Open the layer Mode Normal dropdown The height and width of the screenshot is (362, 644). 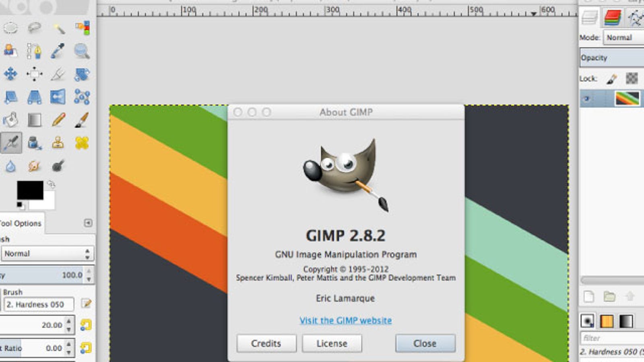point(623,37)
